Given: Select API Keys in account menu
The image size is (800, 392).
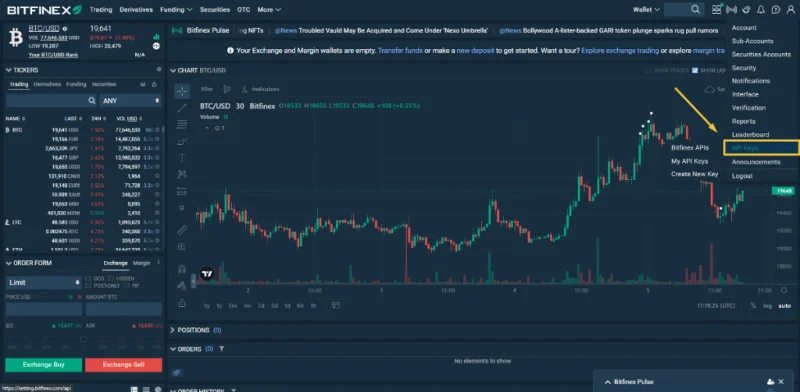Looking at the screenshot, I should tap(761, 148).
